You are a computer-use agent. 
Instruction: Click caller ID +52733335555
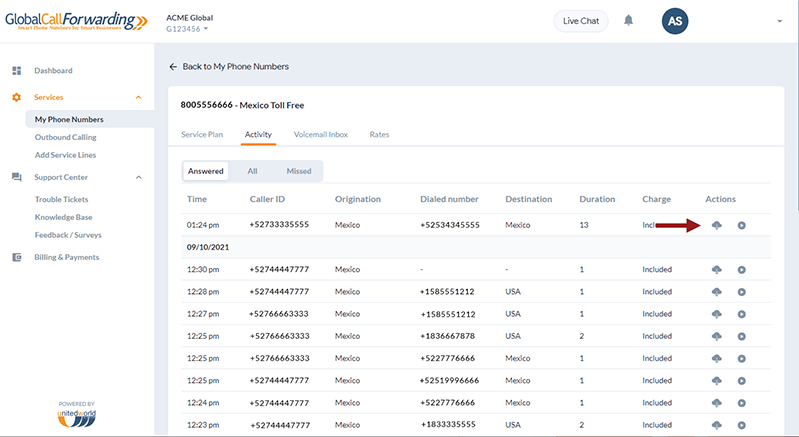(x=279, y=225)
